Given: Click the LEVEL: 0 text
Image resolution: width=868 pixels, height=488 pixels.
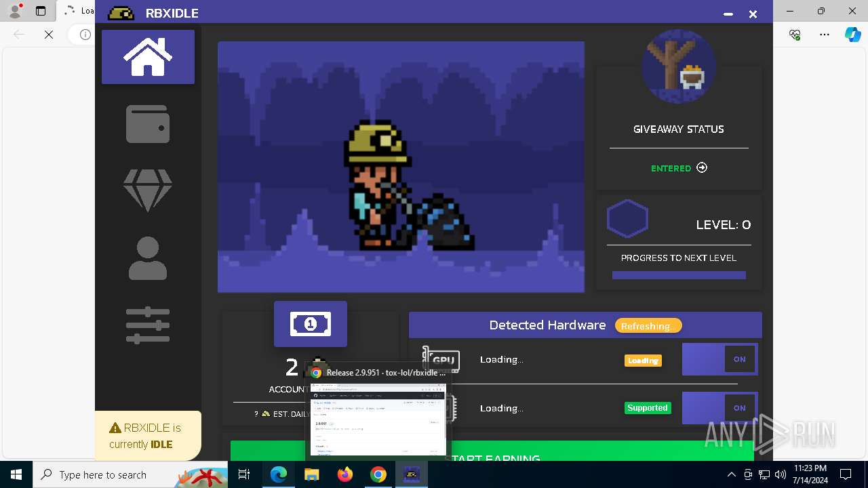Looking at the screenshot, I should [724, 225].
